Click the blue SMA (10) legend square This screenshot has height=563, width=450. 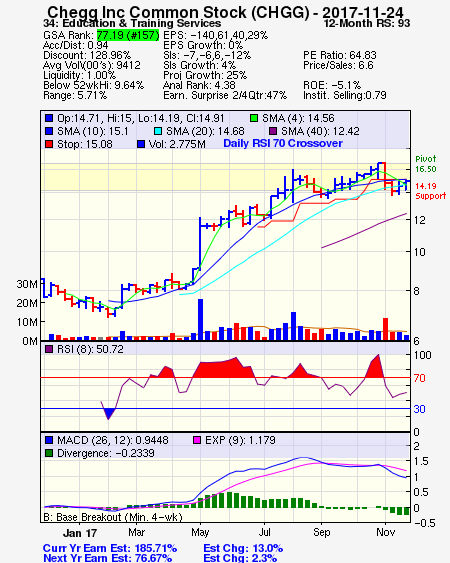49,131
